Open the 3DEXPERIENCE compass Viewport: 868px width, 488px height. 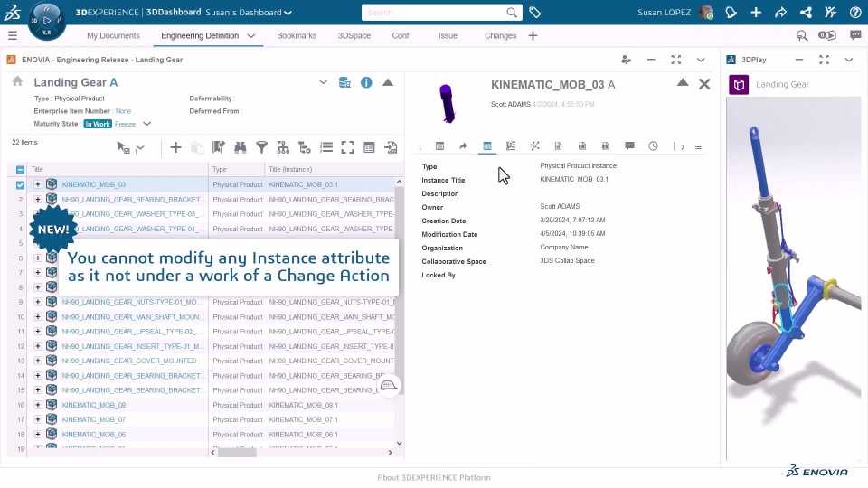pos(46,21)
